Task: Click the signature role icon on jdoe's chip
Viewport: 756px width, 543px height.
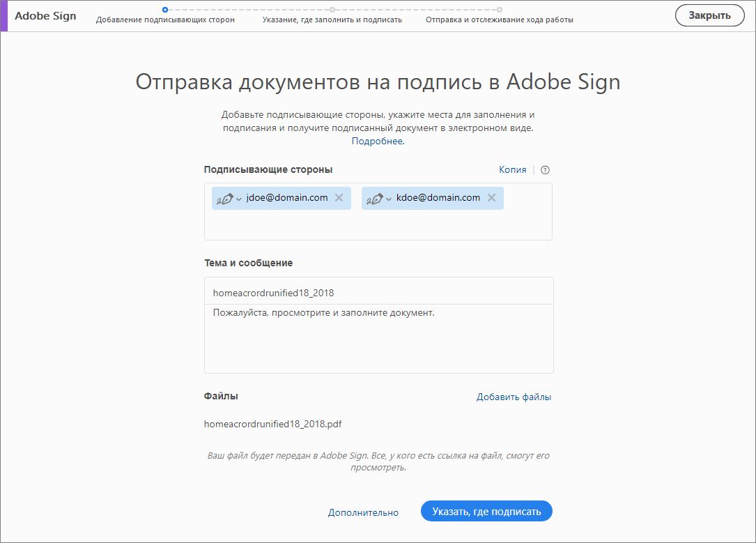Action: [226, 198]
